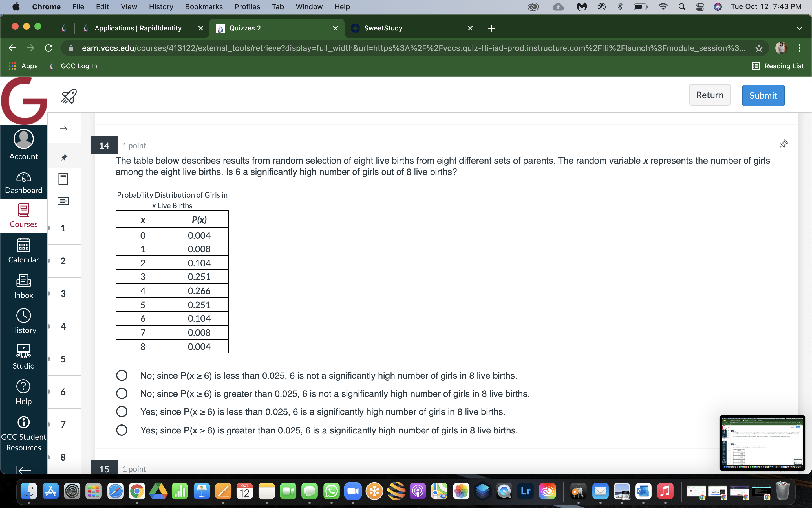Select "No; P(x ≥ 6) is less than 0.025" answer
The height and width of the screenshot is (508, 812).
click(x=122, y=375)
